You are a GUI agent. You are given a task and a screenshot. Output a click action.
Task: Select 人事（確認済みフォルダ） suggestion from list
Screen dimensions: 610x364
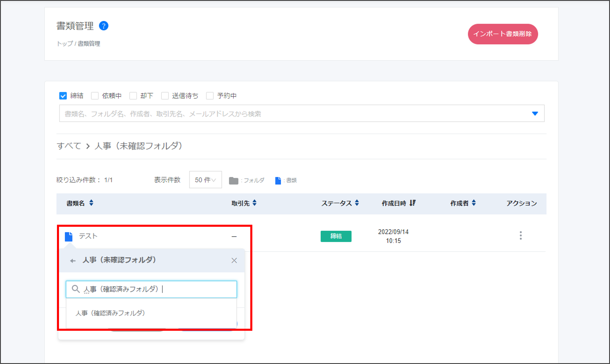click(x=110, y=313)
